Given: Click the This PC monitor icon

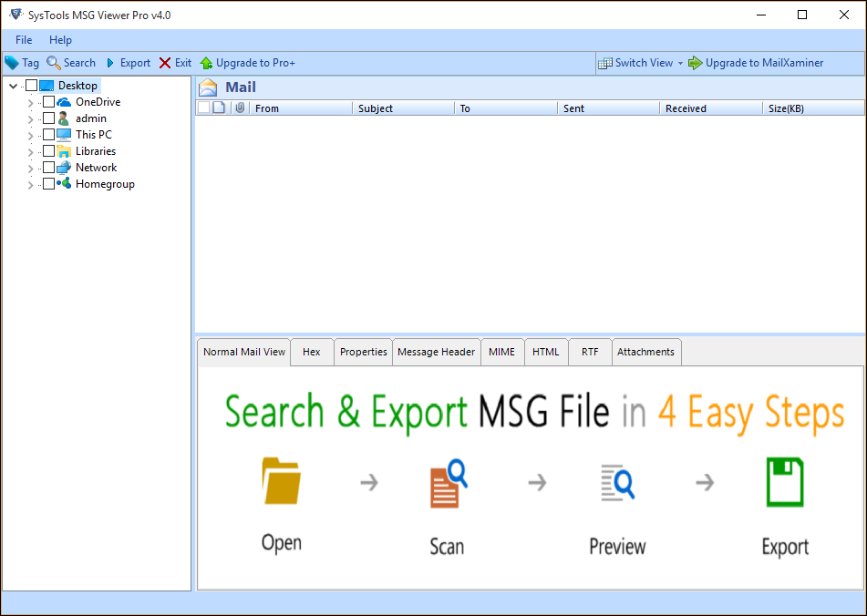Looking at the screenshot, I should click(64, 135).
